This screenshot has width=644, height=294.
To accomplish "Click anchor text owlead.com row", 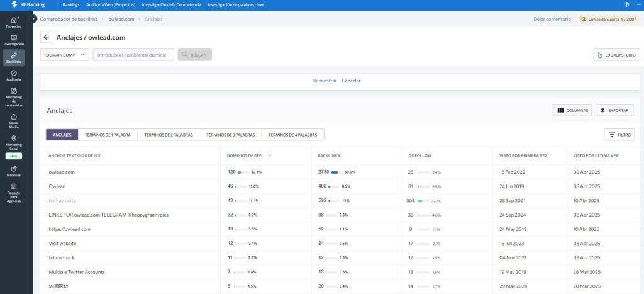I will coord(62,172).
